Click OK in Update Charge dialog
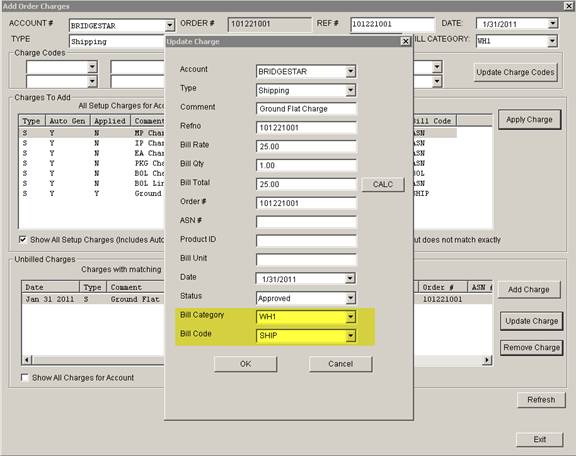 pyautogui.click(x=245, y=364)
